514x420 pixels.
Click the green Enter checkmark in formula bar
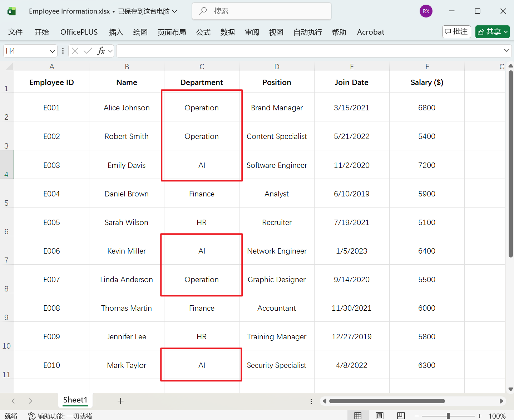click(88, 51)
